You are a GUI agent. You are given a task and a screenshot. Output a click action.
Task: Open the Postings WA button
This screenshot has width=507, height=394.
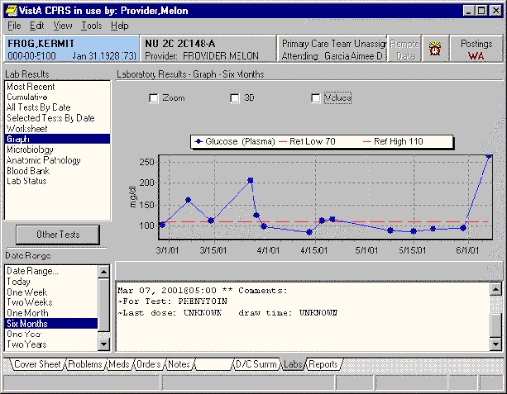click(x=476, y=49)
